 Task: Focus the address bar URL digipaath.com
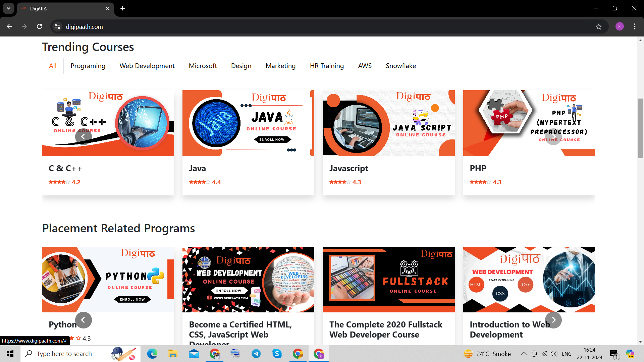[x=84, y=26]
